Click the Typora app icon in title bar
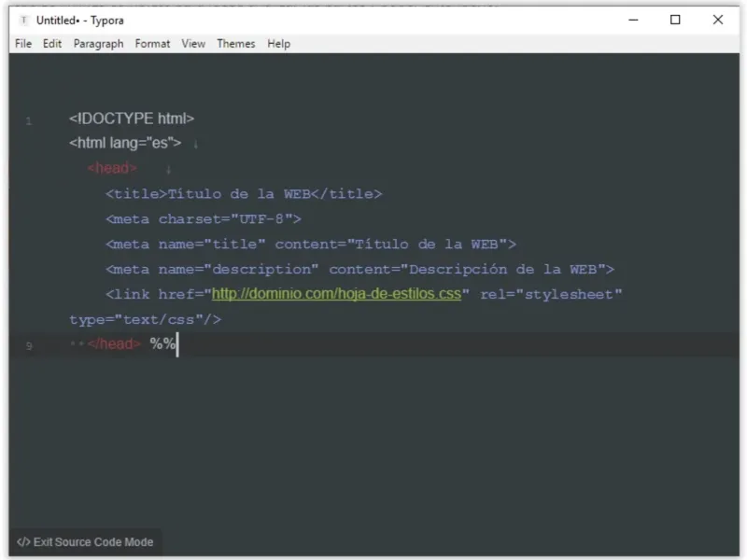Viewport: 747px width, 560px height. coord(24,20)
